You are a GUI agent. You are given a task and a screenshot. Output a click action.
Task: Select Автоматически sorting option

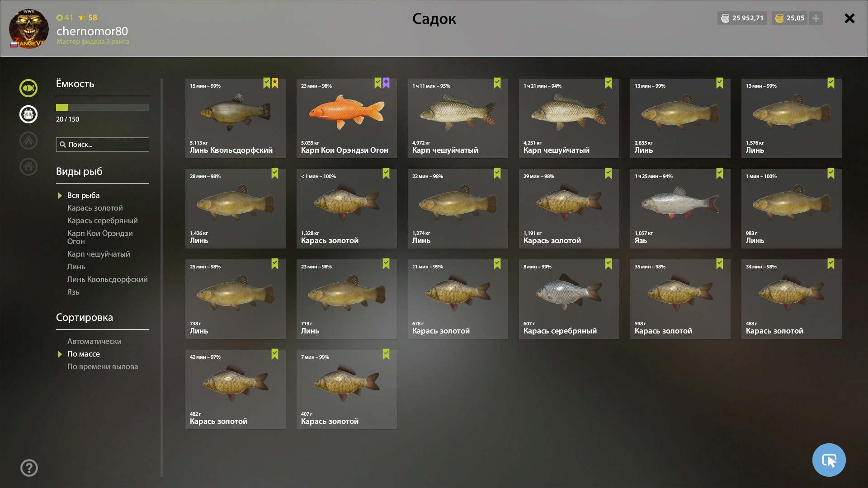pyautogui.click(x=94, y=341)
